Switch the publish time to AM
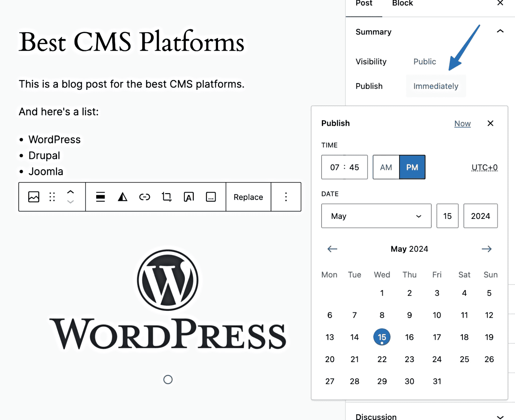This screenshot has width=515, height=420. click(x=386, y=167)
